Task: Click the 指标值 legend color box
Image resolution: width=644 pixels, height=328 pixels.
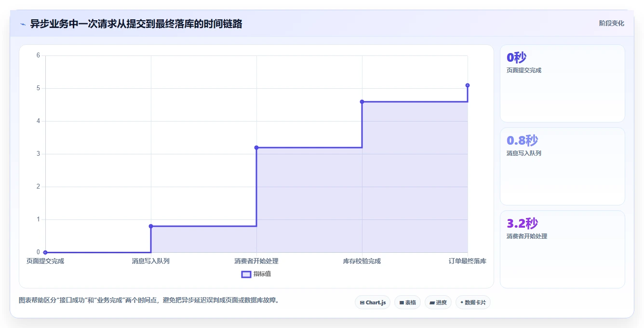Action: [246, 274]
